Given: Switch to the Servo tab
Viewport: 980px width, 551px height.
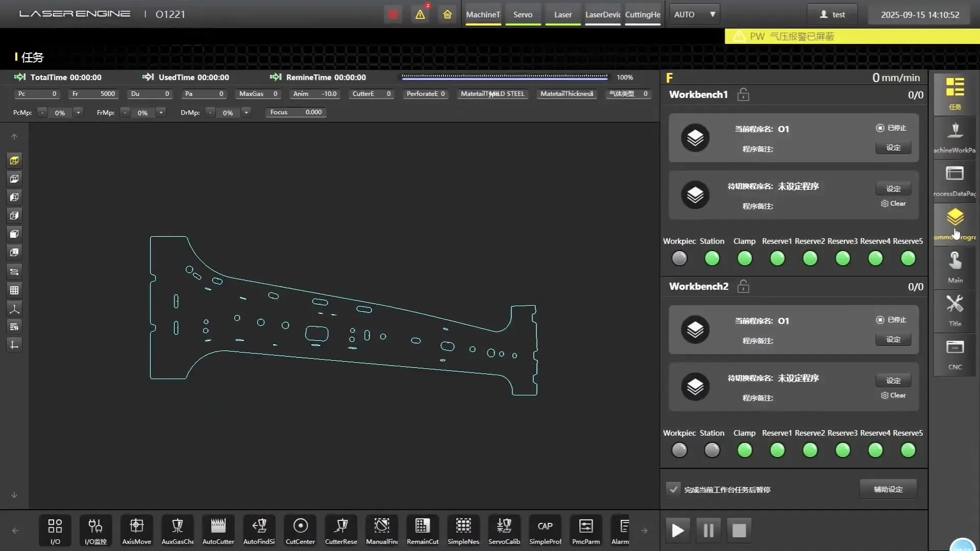Looking at the screenshot, I should tap(523, 15).
